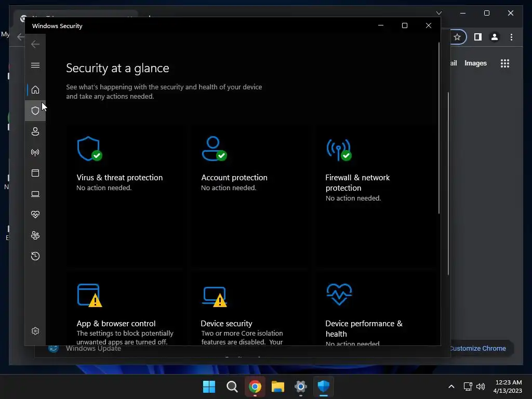Open Protection history clock sidebar icon
The width and height of the screenshot is (532, 399).
click(35, 256)
